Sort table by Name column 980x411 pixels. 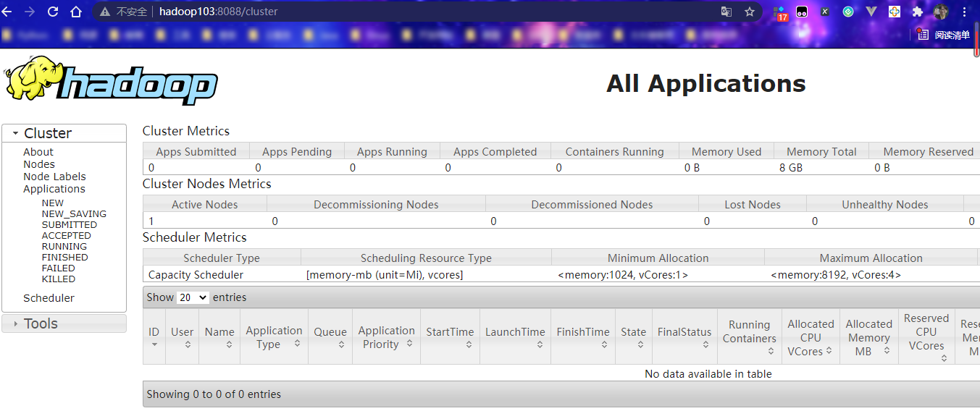(219, 336)
